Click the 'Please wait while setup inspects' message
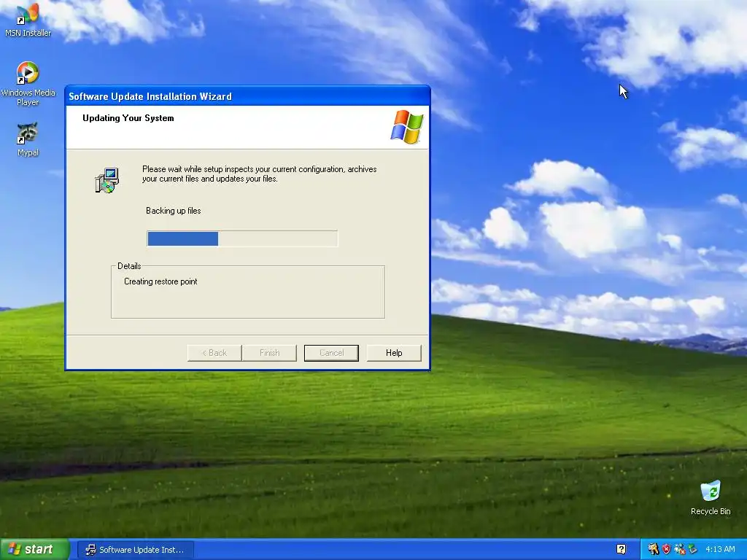Screen dimensions: 747x560 point(259,174)
